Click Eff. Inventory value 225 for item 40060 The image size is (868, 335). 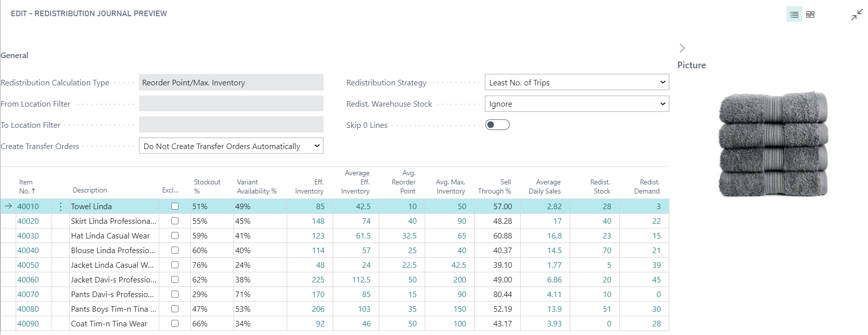coord(318,279)
